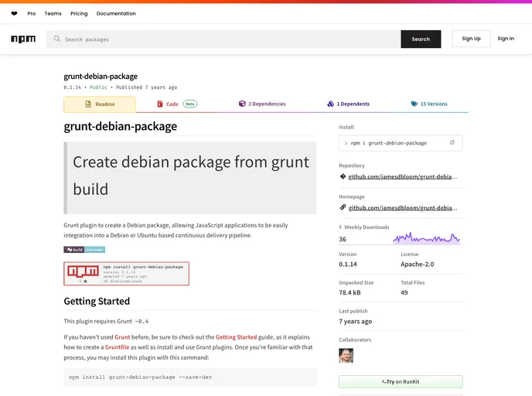This screenshot has height=396, width=532.
Task: Click the Code tab file icon
Action: tap(160, 104)
